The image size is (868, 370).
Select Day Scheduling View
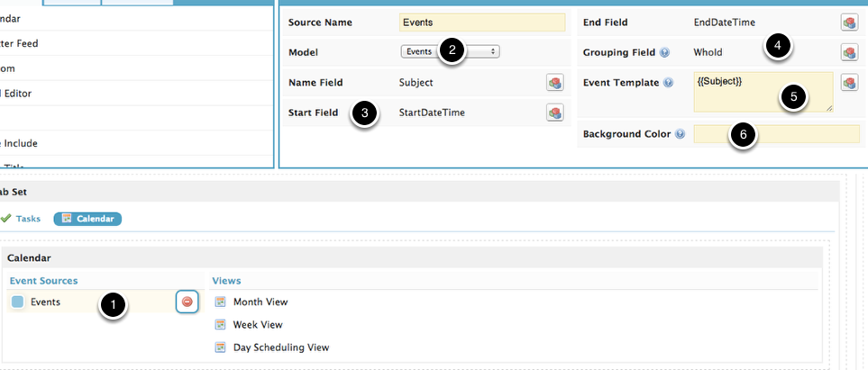(x=280, y=347)
